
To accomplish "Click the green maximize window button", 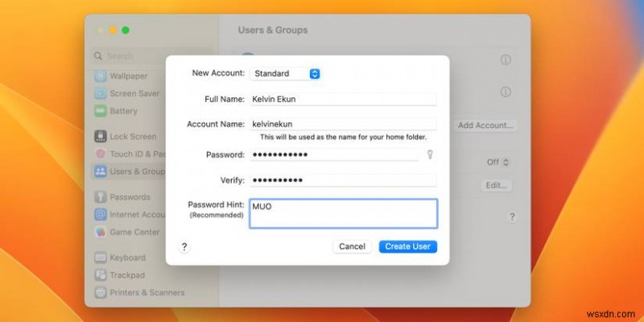I will click(x=126, y=30).
